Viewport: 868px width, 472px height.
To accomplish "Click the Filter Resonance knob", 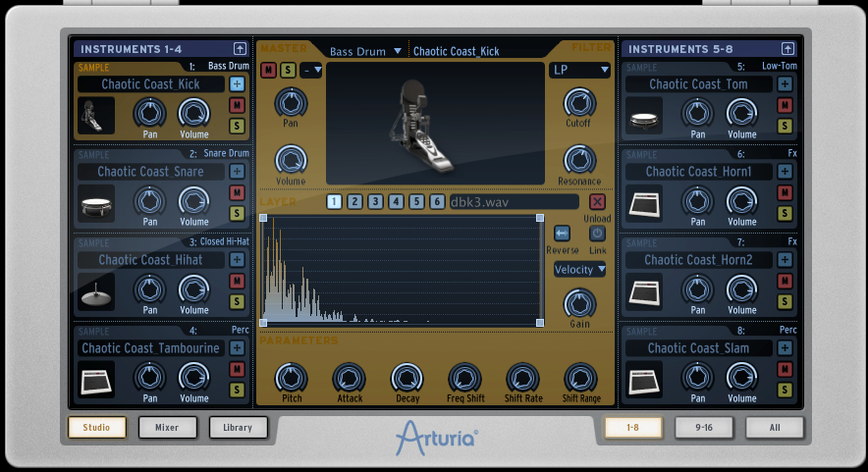I will [x=579, y=161].
